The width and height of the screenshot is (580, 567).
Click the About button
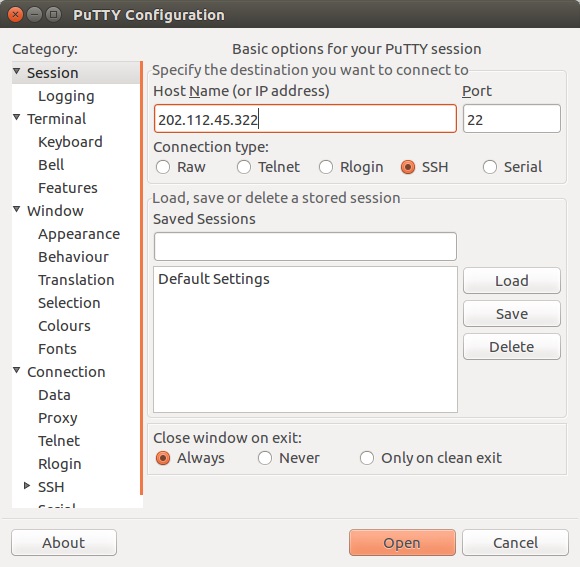point(64,543)
